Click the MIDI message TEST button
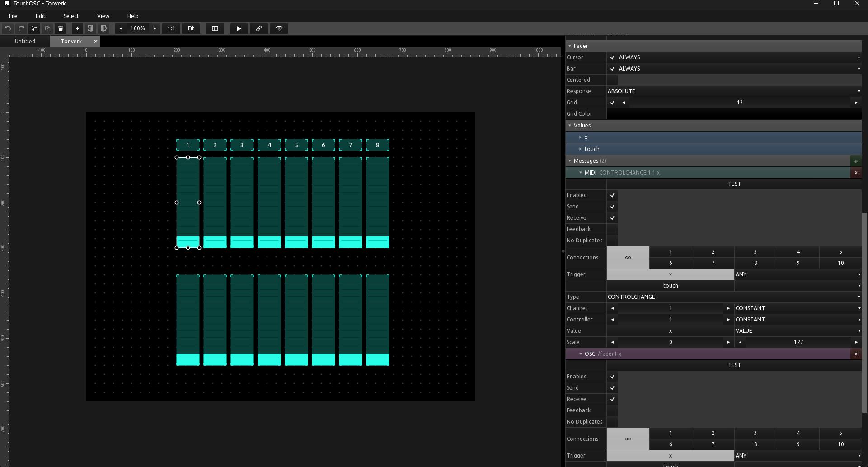 734,184
